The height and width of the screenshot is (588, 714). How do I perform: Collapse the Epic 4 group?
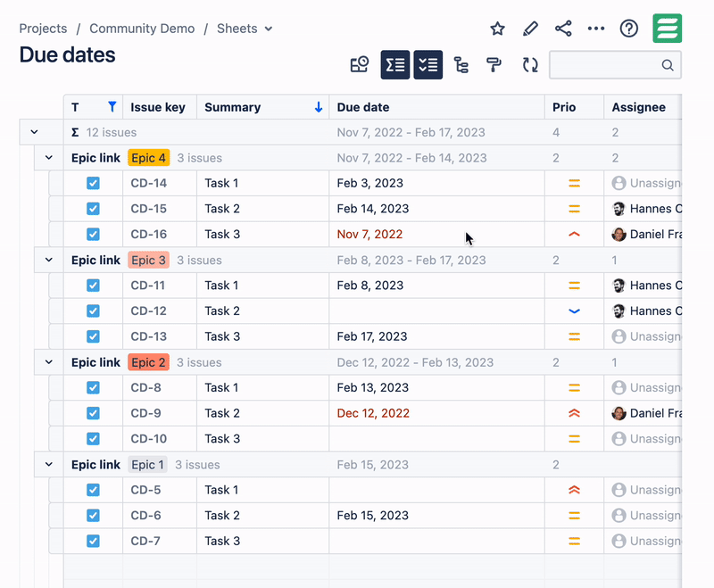[x=49, y=157]
